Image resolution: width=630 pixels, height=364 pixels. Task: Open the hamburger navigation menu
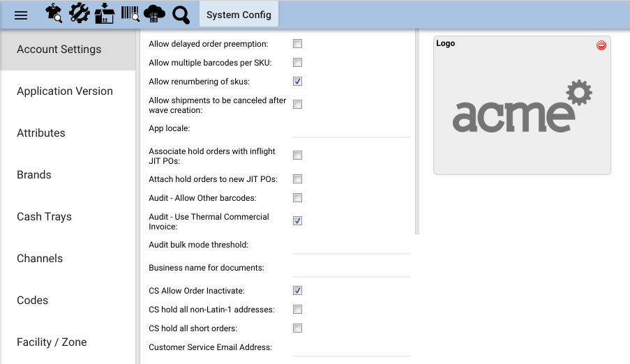coord(21,15)
